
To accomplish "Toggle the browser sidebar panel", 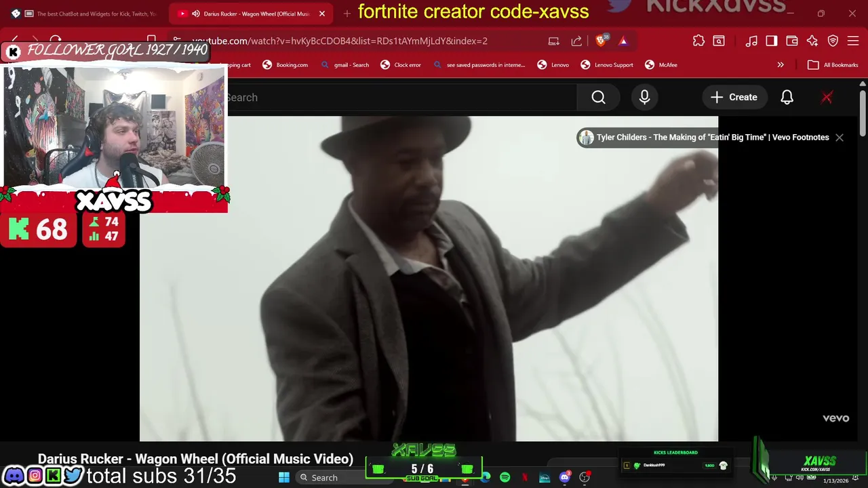I will (x=772, y=41).
